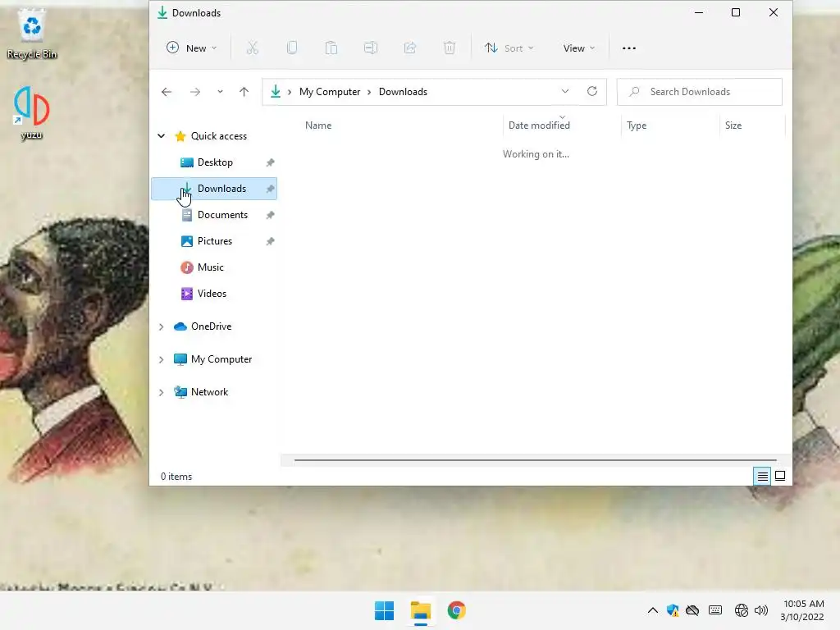840x630 pixels.
Task: Sort by the Name column header
Action: [x=318, y=126]
